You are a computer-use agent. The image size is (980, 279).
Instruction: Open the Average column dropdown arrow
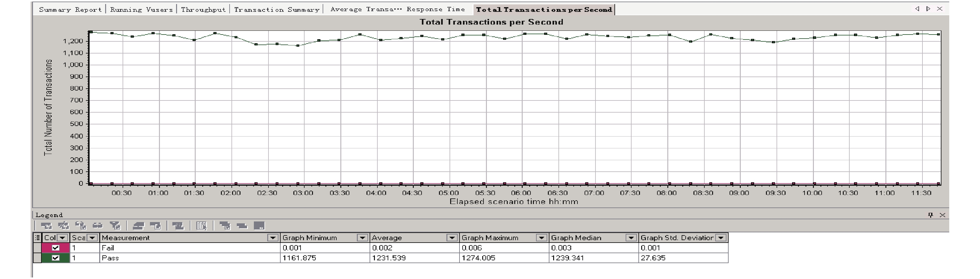(451, 238)
